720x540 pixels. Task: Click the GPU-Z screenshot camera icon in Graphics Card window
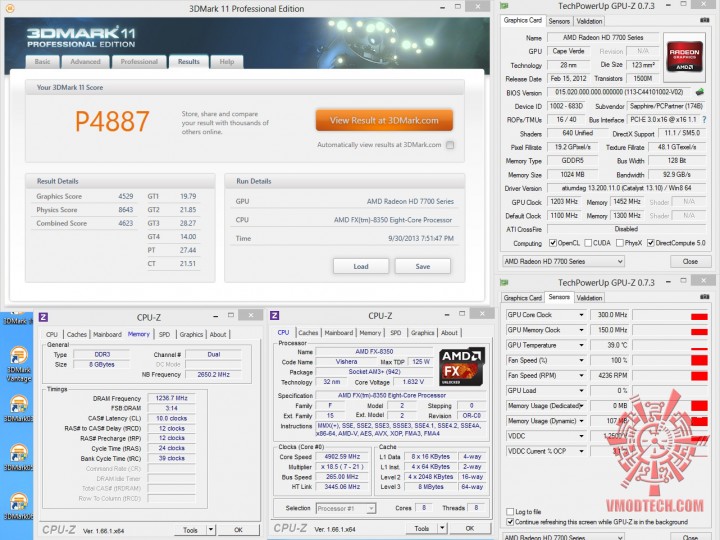point(704,21)
